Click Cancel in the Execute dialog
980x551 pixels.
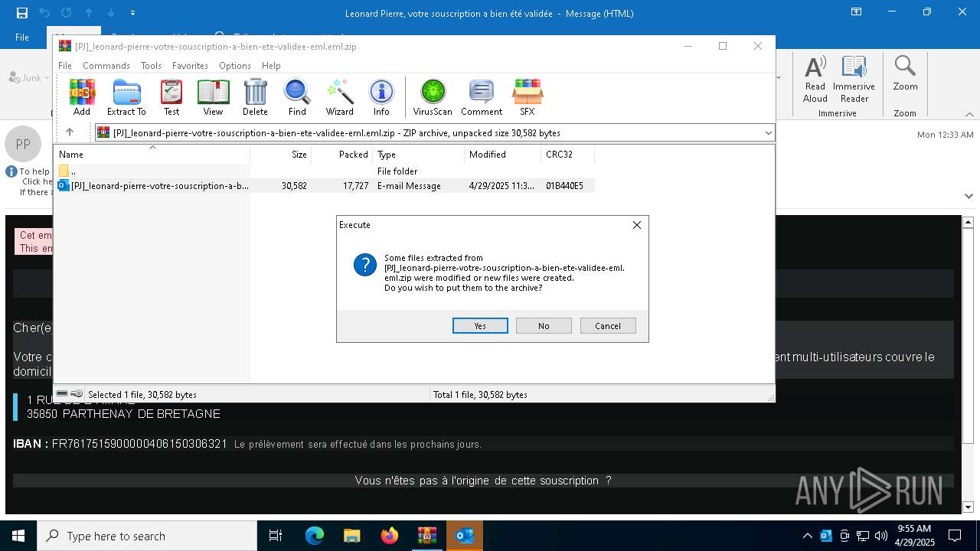pyautogui.click(x=608, y=326)
